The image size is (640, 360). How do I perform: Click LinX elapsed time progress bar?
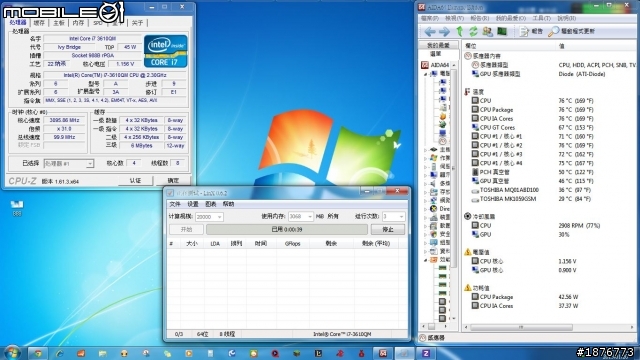[x=287, y=229]
